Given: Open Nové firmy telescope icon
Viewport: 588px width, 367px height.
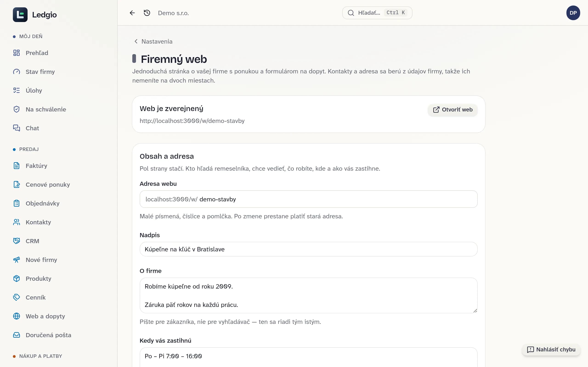Looking at the screenshot, I should (x=17, y=260).
